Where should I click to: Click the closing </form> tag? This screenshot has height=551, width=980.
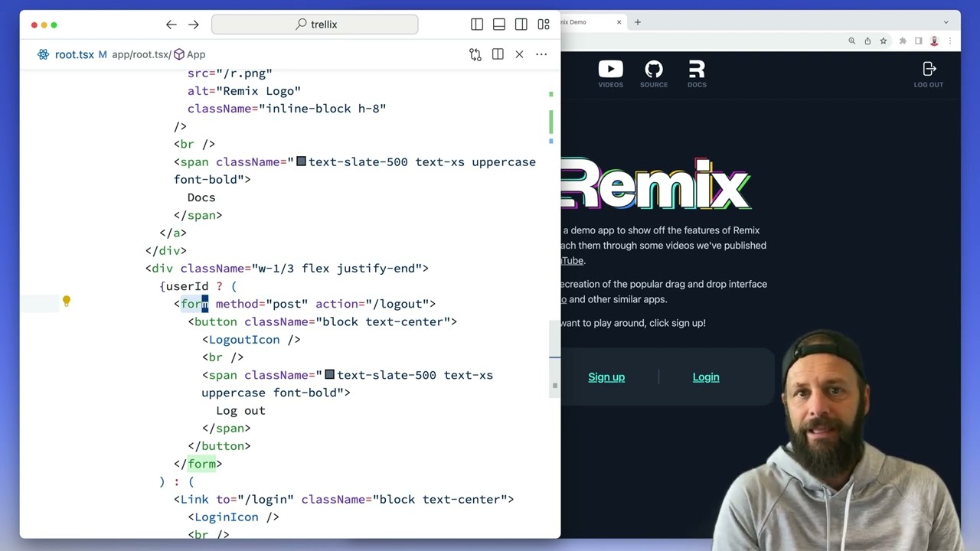pyautogui.click(x=198, y=464)
